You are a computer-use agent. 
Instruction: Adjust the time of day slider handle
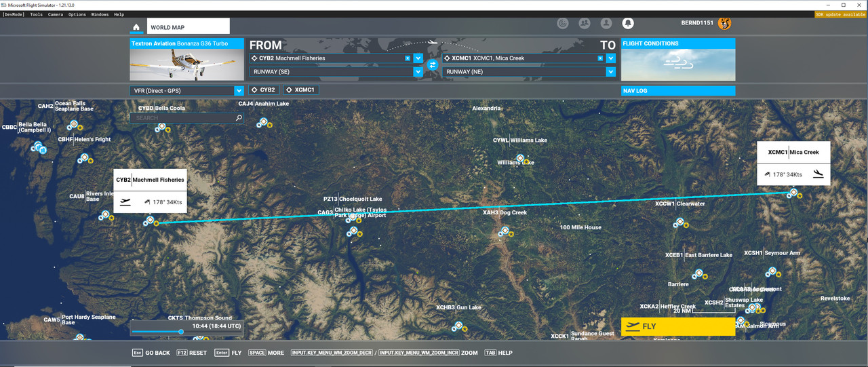(x=180, y=332)
